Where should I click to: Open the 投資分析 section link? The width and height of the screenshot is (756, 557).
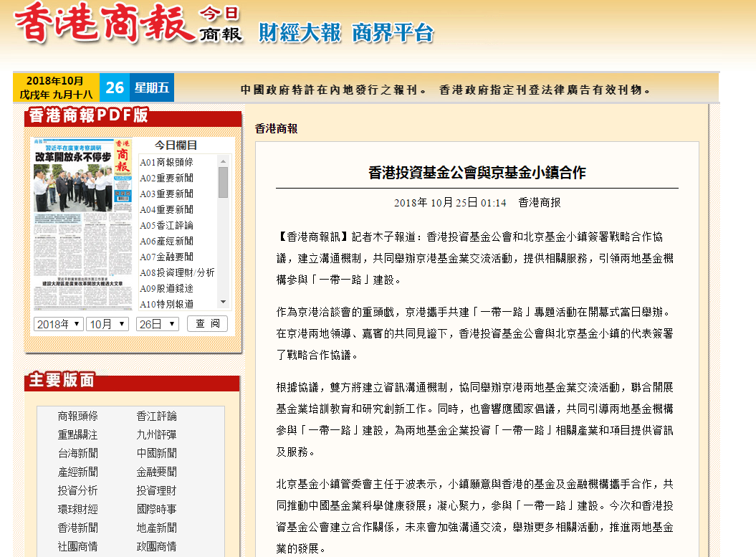point(77,491)
